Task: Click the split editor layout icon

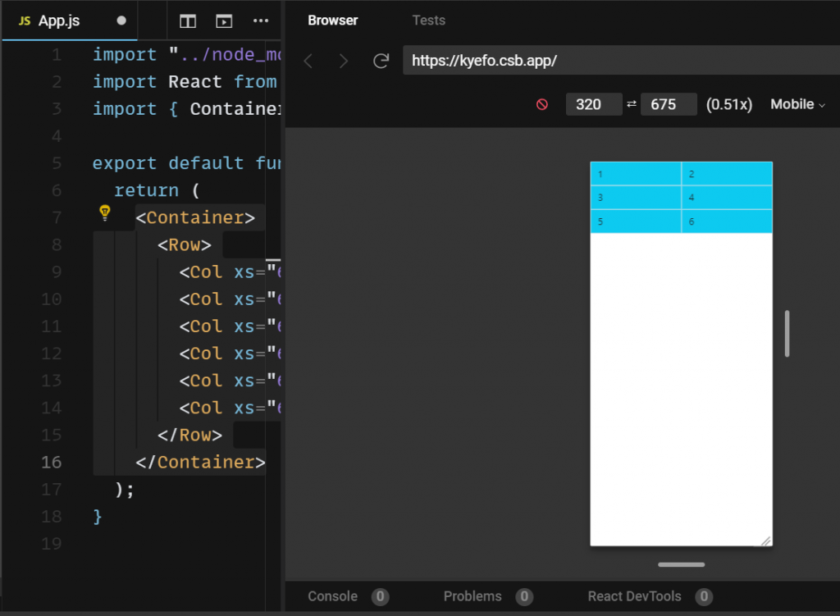Action: 188,21
